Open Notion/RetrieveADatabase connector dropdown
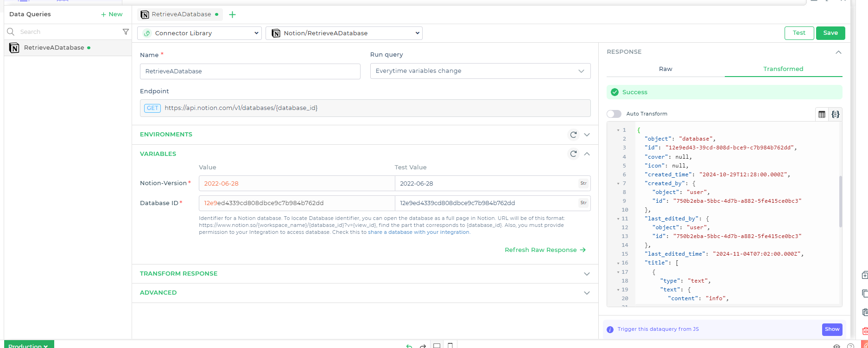868x348 pixels. coord(344,33)
